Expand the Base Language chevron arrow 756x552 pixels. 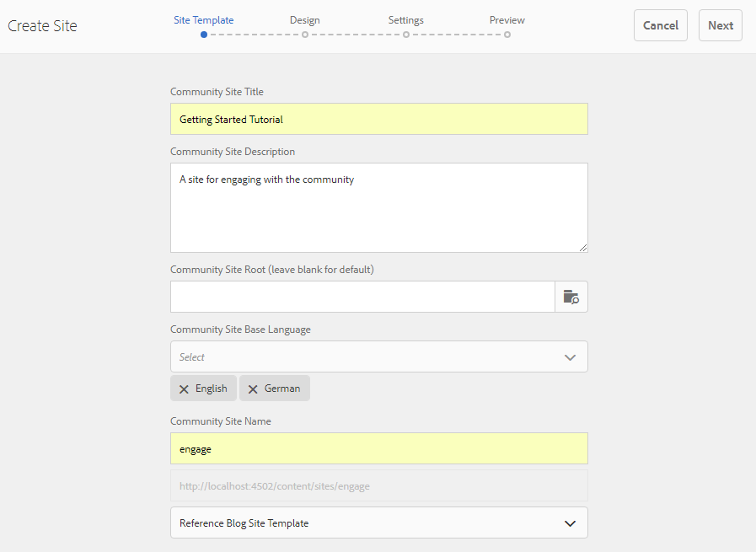click(571, 357)
